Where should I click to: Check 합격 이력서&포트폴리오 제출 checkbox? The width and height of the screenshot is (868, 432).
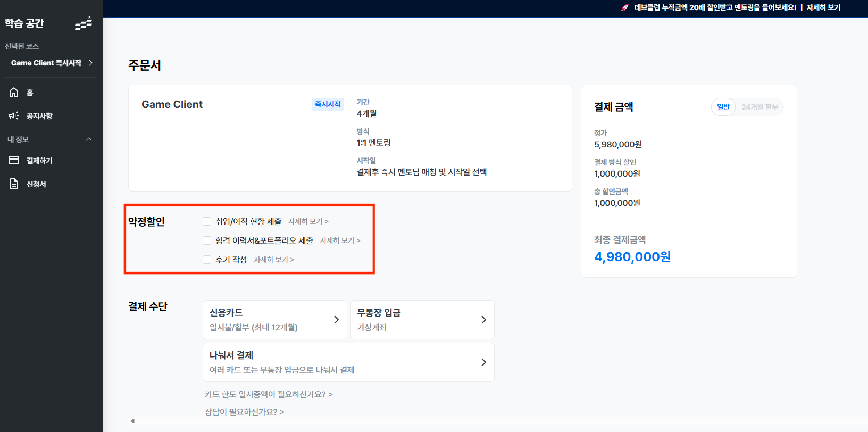(x=207, y=240)
